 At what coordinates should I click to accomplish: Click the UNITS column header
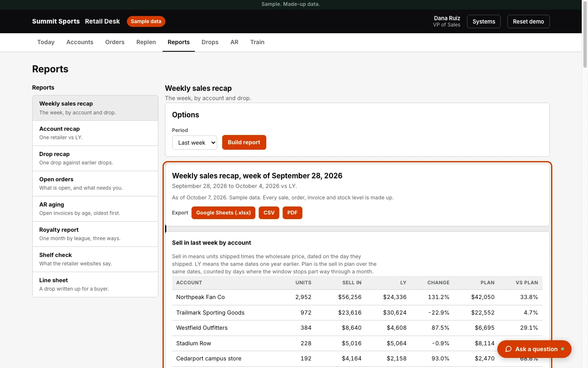pyautogui.click(x=303, y=283)
